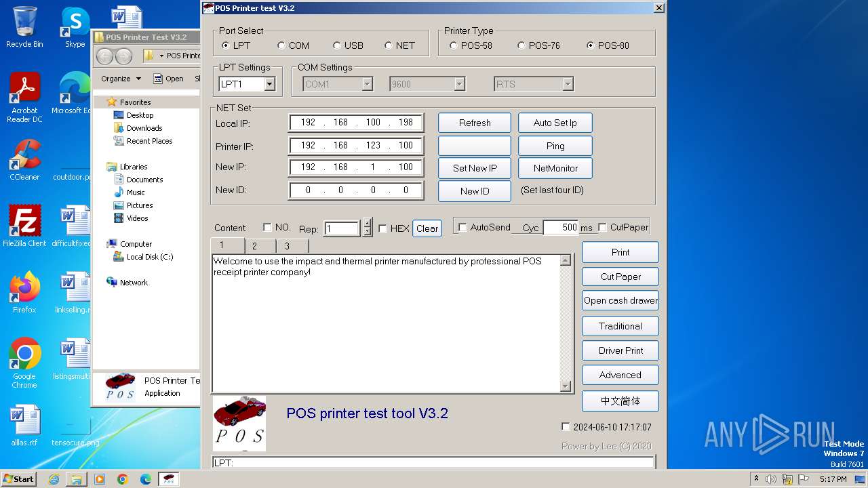Click the Cut Paper button
This screenshot has height=488, width=868.
620,277
